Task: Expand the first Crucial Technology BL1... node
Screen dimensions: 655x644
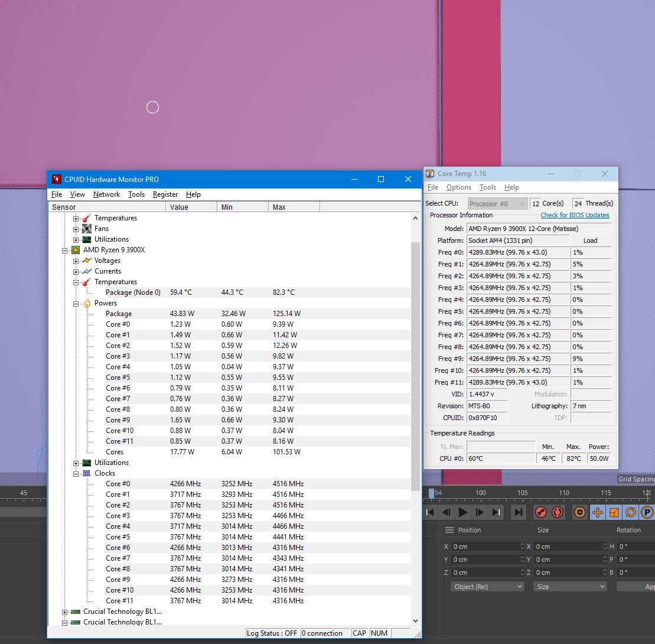Action: [64, 612]
